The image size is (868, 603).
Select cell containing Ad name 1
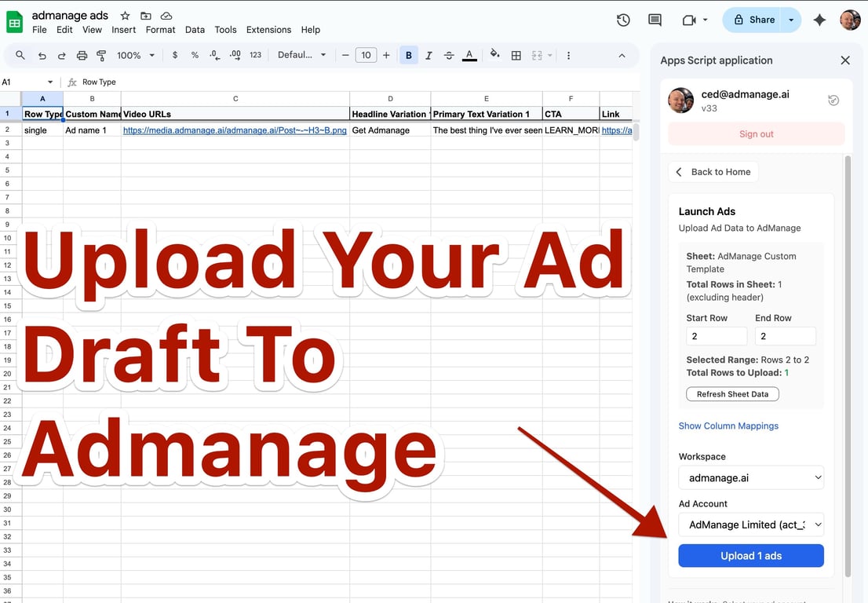92,130
